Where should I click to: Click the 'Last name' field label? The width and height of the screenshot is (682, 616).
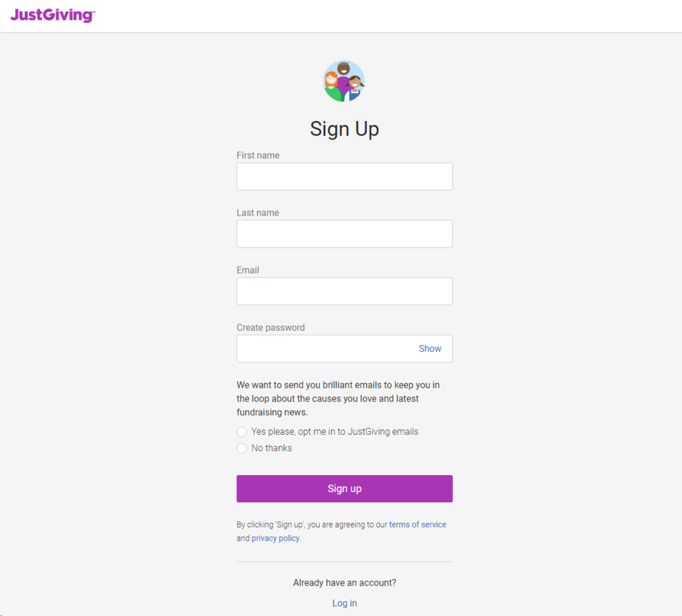[258, 213]
